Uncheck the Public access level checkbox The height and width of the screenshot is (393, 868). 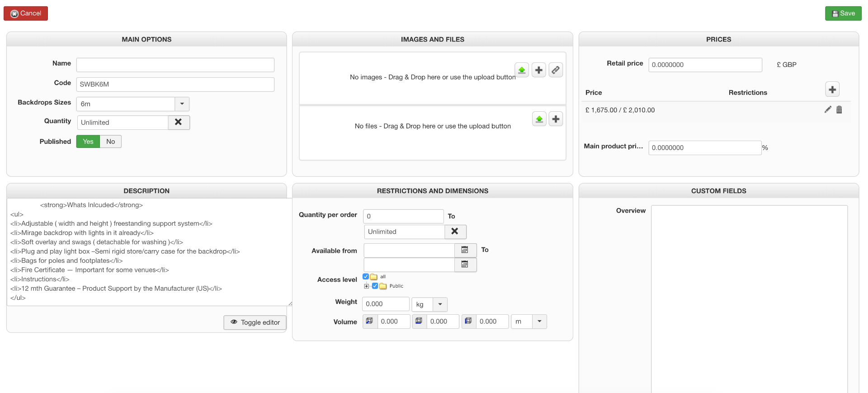click(x=375, y=286)
